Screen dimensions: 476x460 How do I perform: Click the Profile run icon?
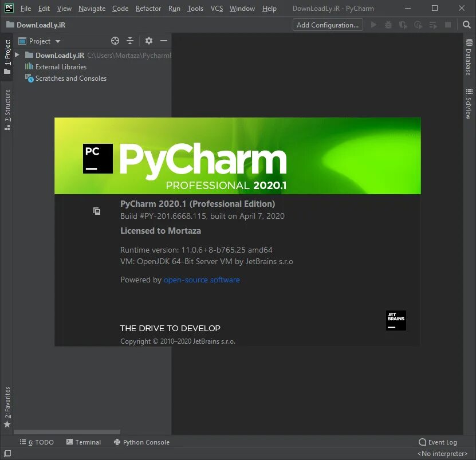[x=418, y=25]
